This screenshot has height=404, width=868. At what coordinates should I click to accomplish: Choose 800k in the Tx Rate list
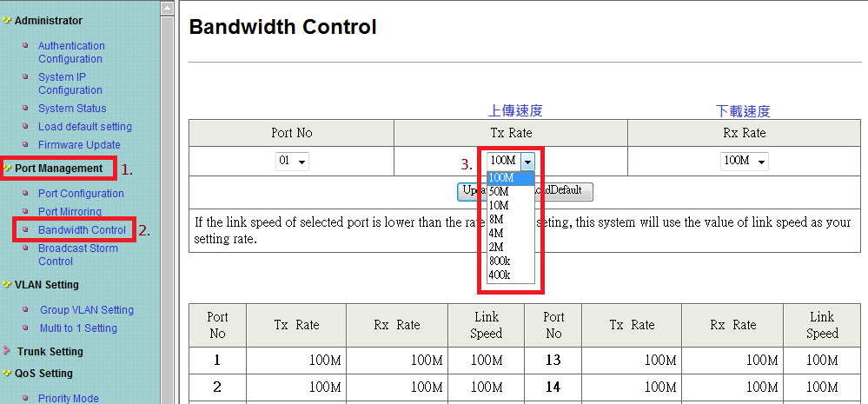tap(500, 261)
